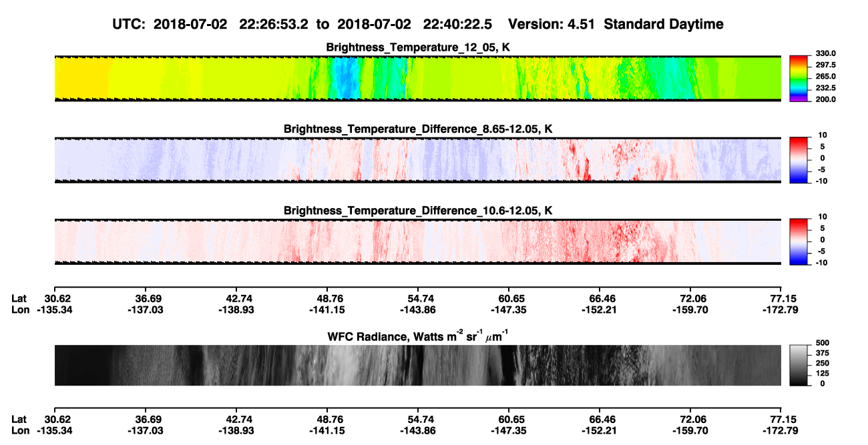Open the 10.6-12.05 difference image strip
This screenshot has height=445, width=868.
418,241
